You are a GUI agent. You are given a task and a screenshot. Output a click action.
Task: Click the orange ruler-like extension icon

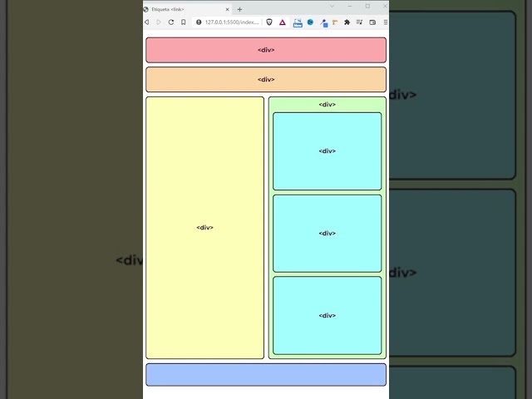[335, 22]
